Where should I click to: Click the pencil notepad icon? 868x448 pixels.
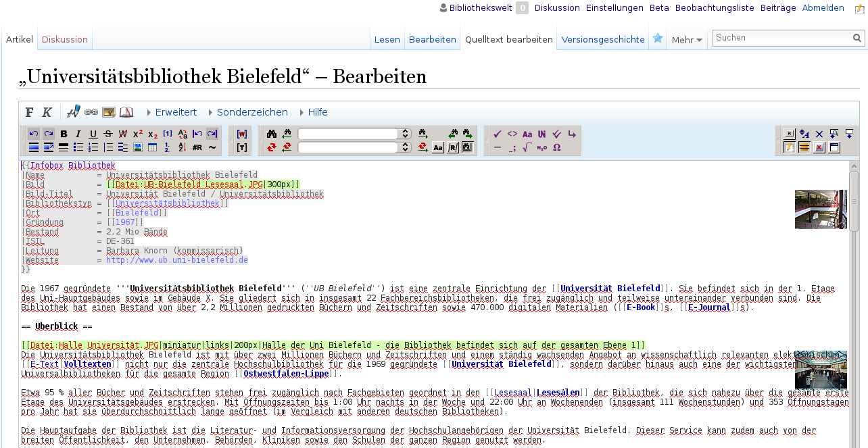coord(790,147)
